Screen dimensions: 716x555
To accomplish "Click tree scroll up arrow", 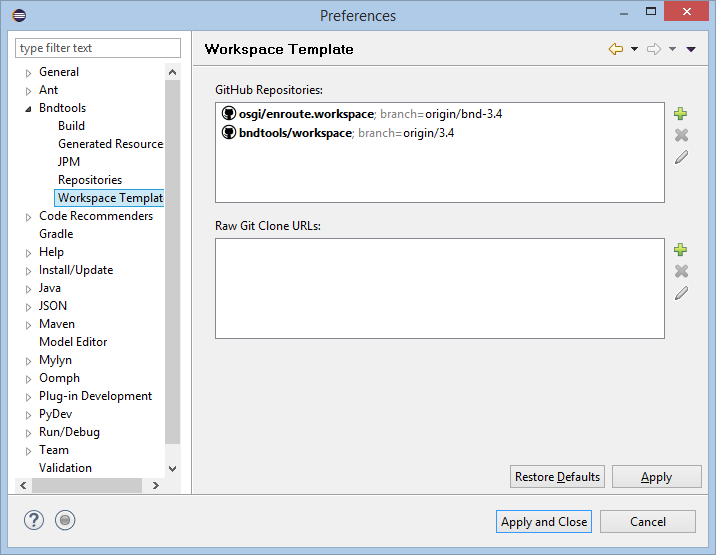I will tap(173, 72).
